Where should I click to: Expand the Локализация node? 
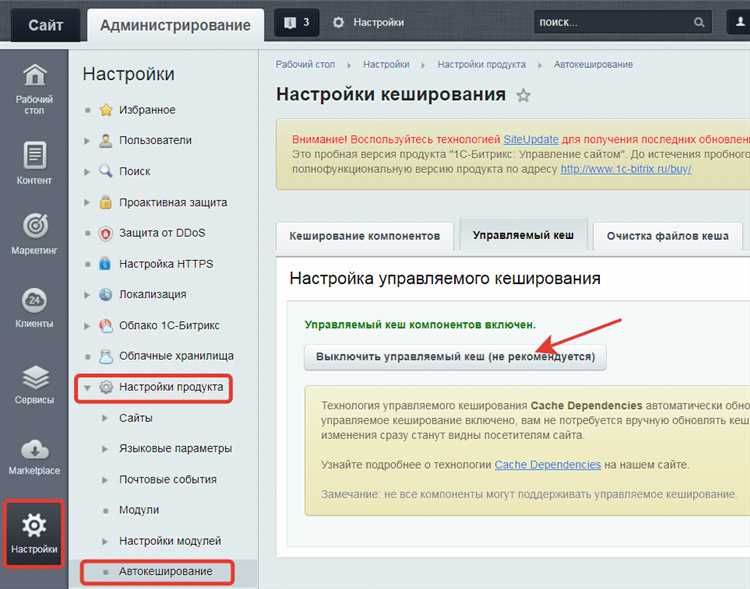(x=87, y=295)
